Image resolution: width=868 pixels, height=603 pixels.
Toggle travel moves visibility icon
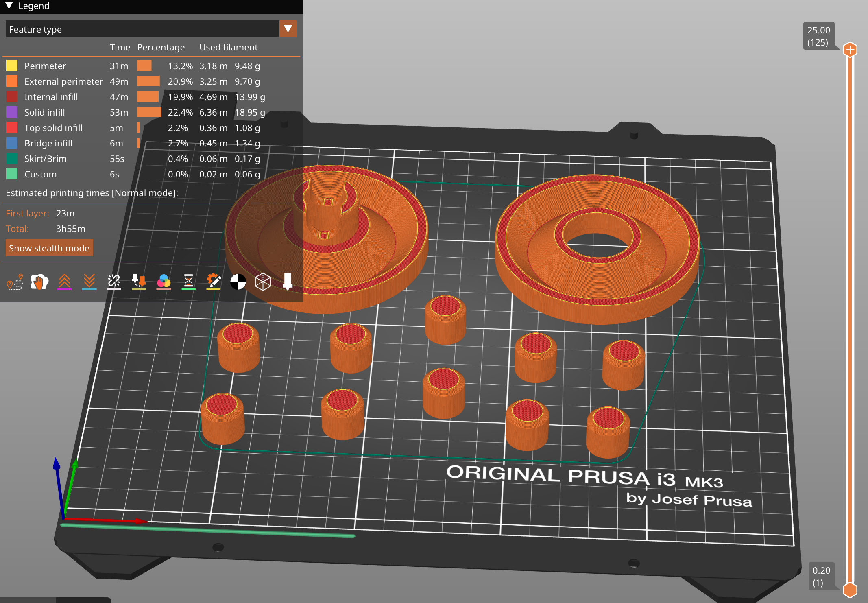[x=15, y=282]
